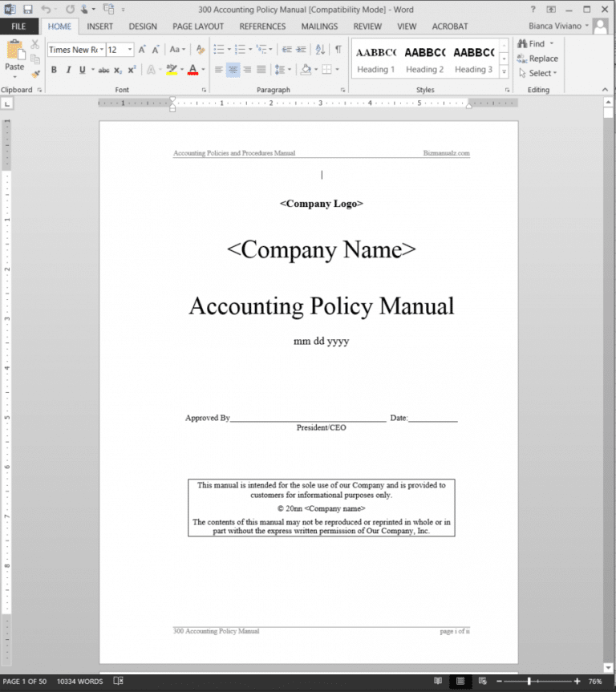616x692 pixels.
Task: Click the PAGE 1 OF 50 indicator
Action: click(x=24, y=682)
